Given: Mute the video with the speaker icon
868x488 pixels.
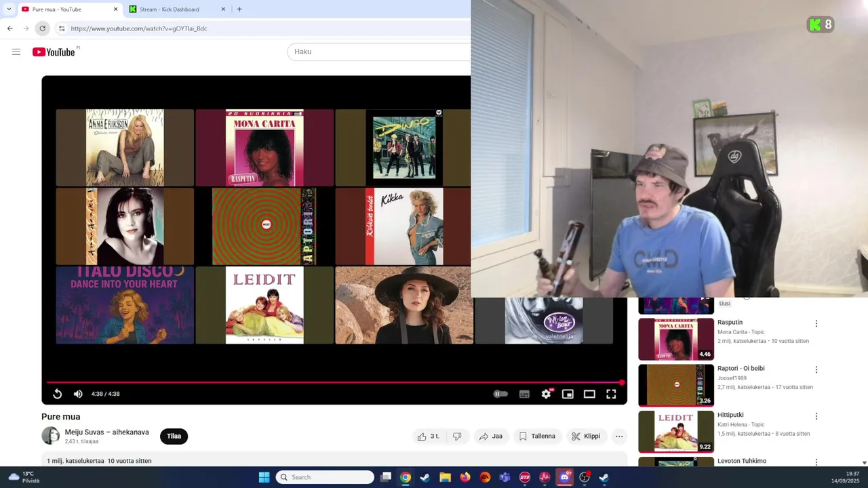Looking at the screenshot, I should [x=78, y=394].
